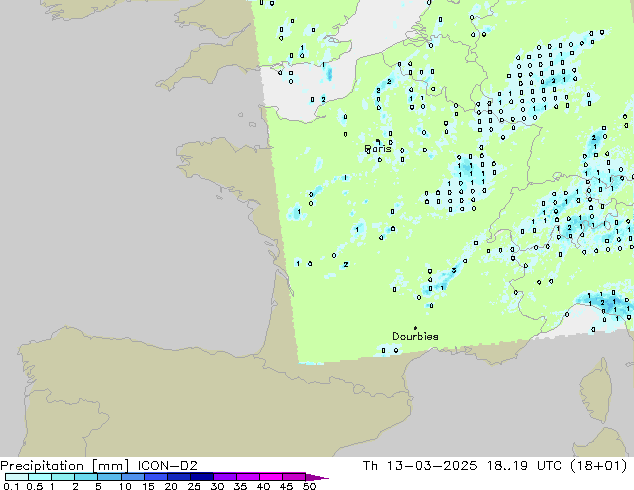634x490 pixels.
Task: Select the black dot marker above Dourbies
Action: tap(415, 328)
